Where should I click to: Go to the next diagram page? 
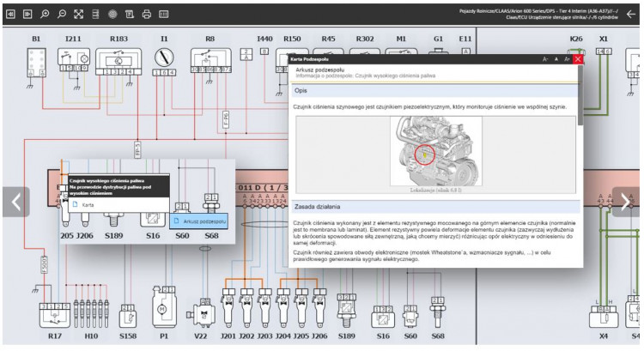(625, 202)
